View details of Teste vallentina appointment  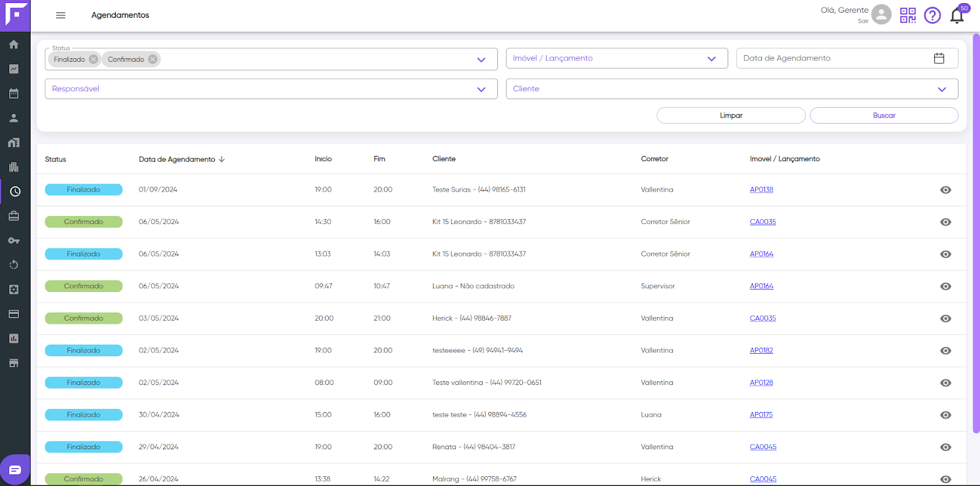pyautogui.click(x=946, y=383)
